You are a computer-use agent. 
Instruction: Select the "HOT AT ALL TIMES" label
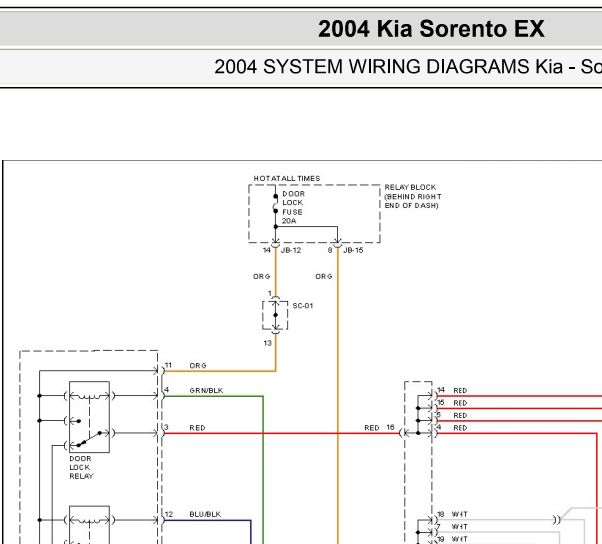tap(287, 179)
